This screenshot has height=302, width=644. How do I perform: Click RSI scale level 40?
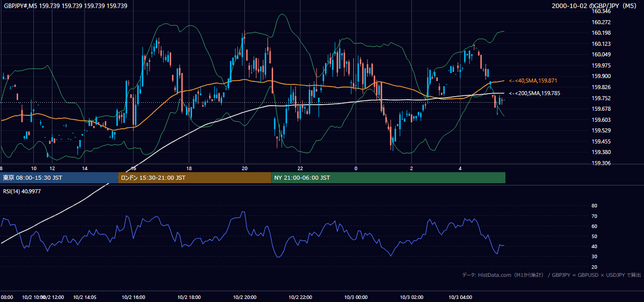(595, 246)
